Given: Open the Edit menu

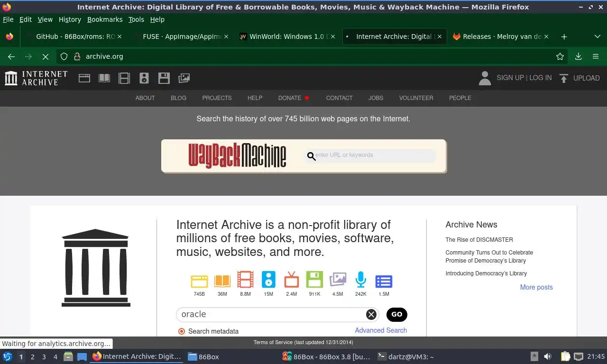Looking at the screenshot, I should (26, 19).
